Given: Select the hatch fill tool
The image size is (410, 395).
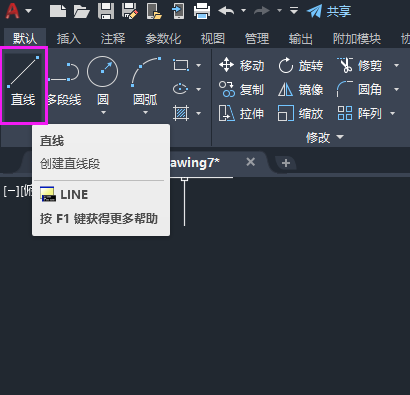Looking at the screenshot, I should click(181, 113).
